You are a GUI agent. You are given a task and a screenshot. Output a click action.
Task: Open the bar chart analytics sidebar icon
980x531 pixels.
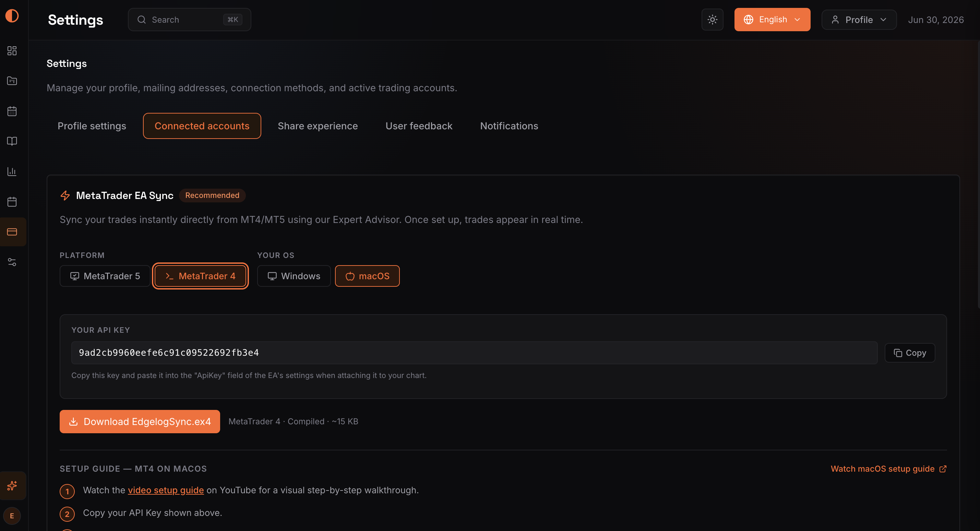[x=12, y=171]
